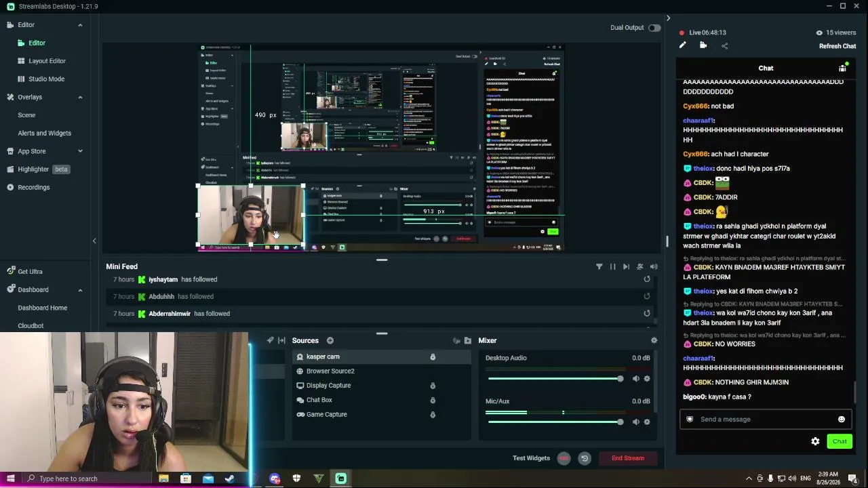Click the End Stream button
This screenshot has width=868, height=488.
point(628,458)
